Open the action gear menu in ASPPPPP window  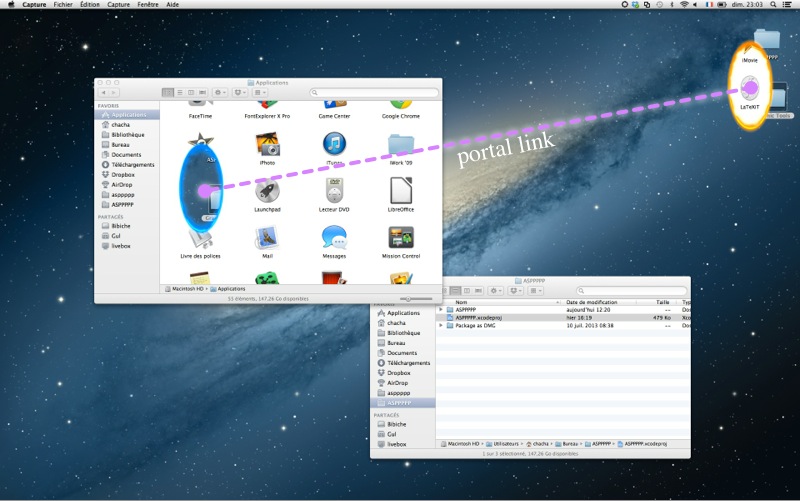point(496,291)
